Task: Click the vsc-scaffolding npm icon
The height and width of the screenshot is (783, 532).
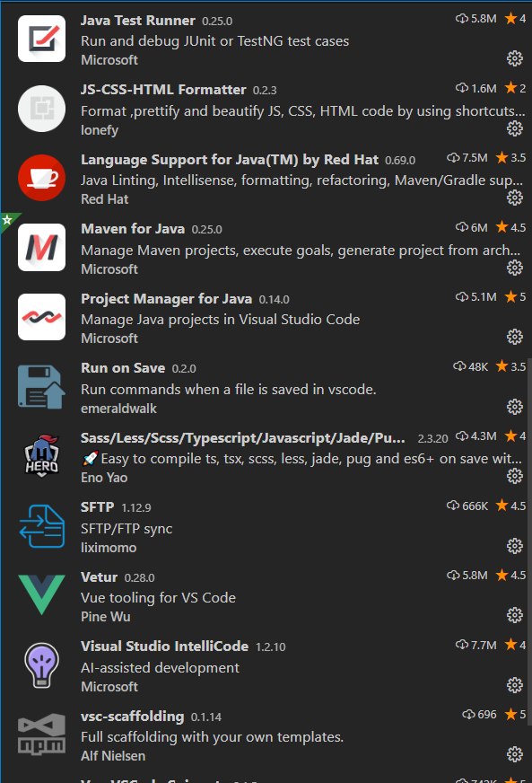Action: click(41, 735)
